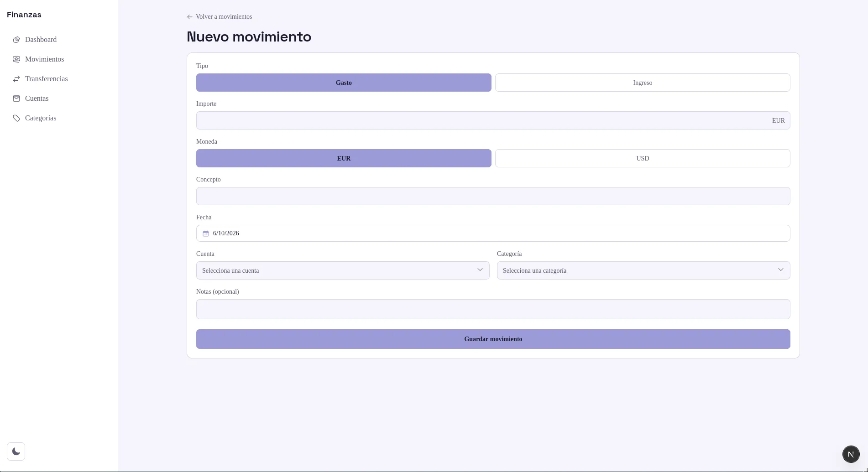Click the Transferencias arrows icon
This screenshot has height=472, width=868.
[x=16, y=79]
